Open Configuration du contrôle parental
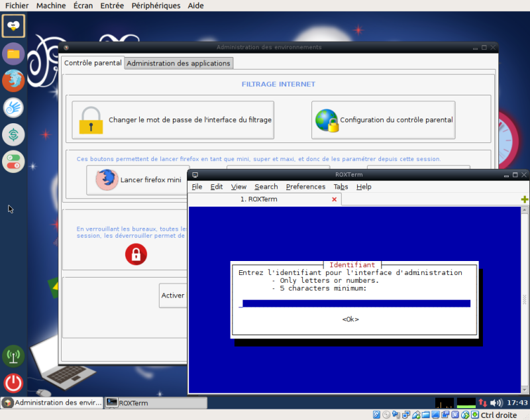The height and width of the screenshot is (420, 530). (x=384, y=120)
